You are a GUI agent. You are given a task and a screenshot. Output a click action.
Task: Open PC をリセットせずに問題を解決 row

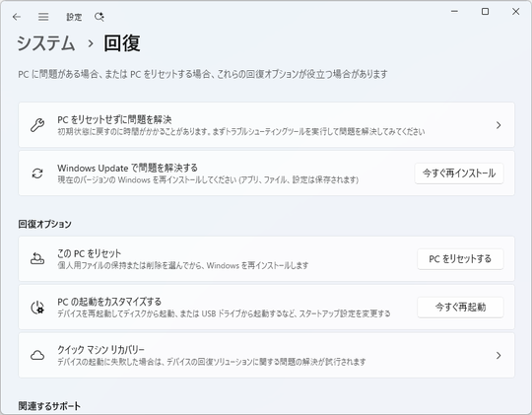(x=266, y=124)
